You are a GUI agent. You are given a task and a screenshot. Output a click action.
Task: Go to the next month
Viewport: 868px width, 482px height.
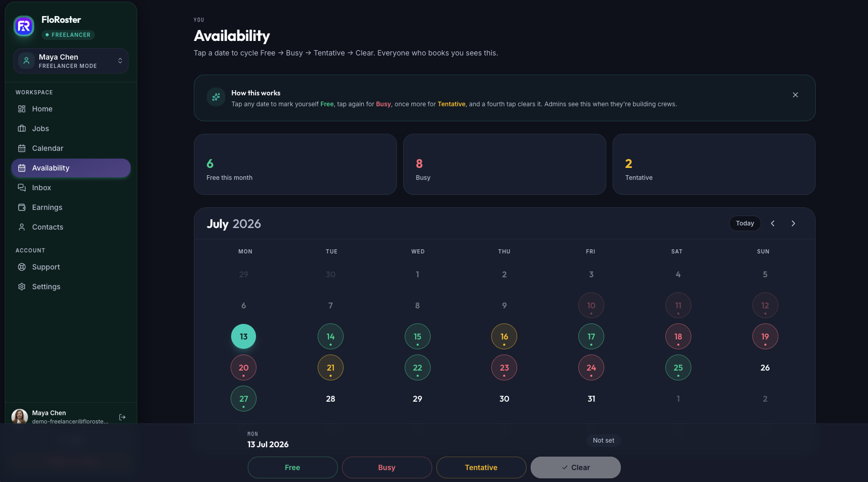[793, 223]
